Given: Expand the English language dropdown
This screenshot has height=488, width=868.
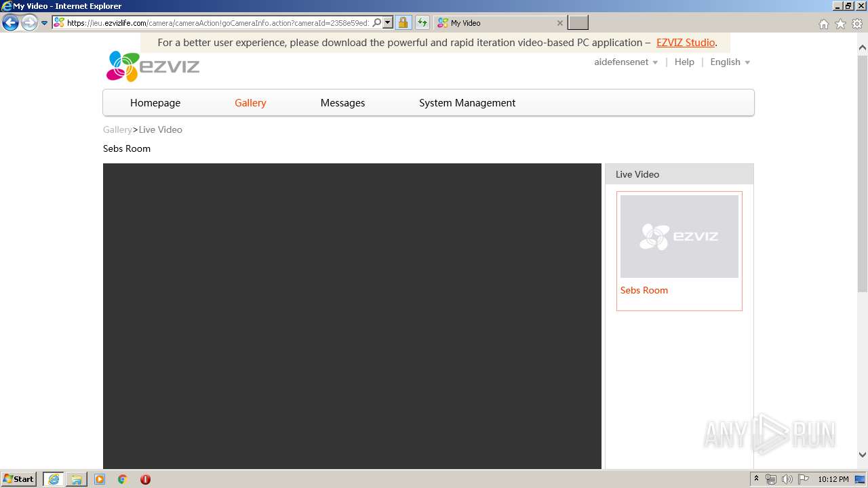Looking at the screenshot, I should (730, 62).
